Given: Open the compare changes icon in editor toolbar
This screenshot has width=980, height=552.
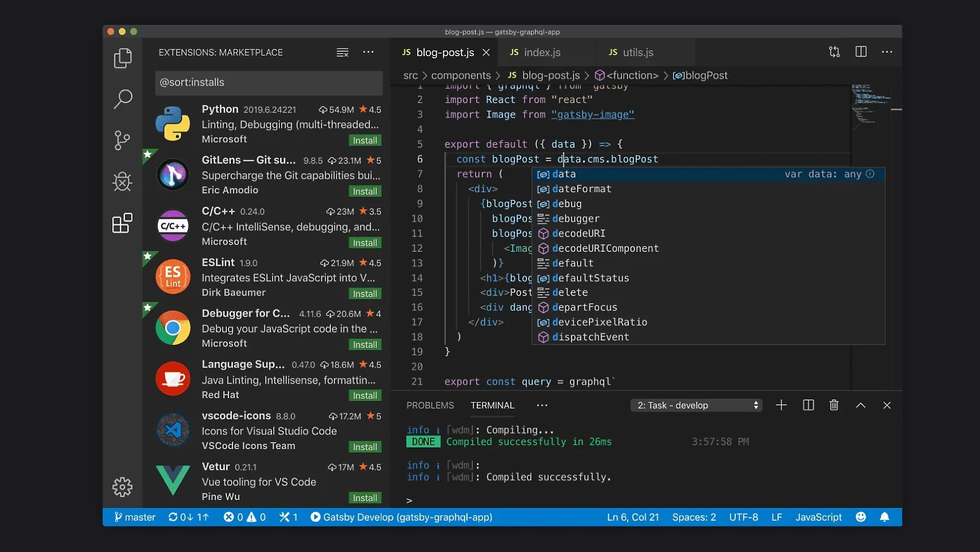Looking at the screenshot, I should 834,52.
